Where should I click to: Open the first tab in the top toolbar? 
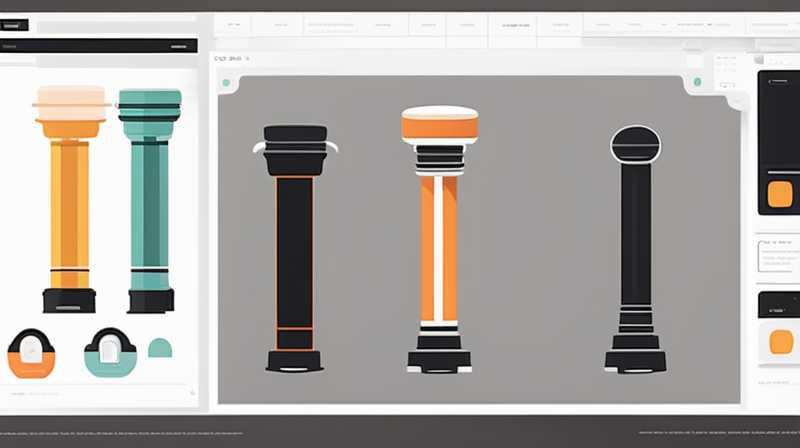(x=235, y=22)
